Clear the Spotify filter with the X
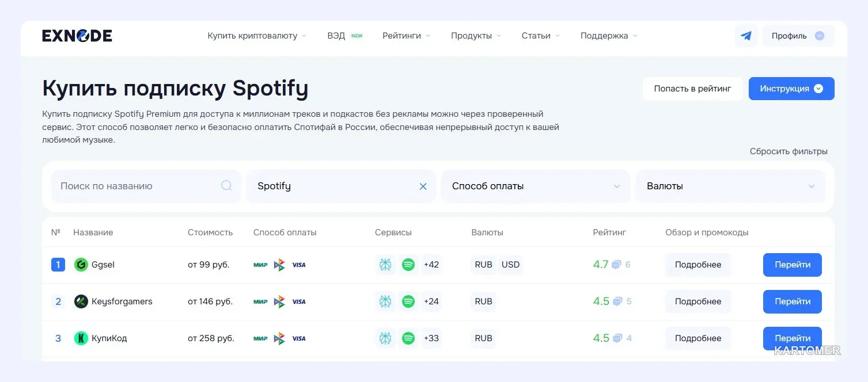 (423, 186)
